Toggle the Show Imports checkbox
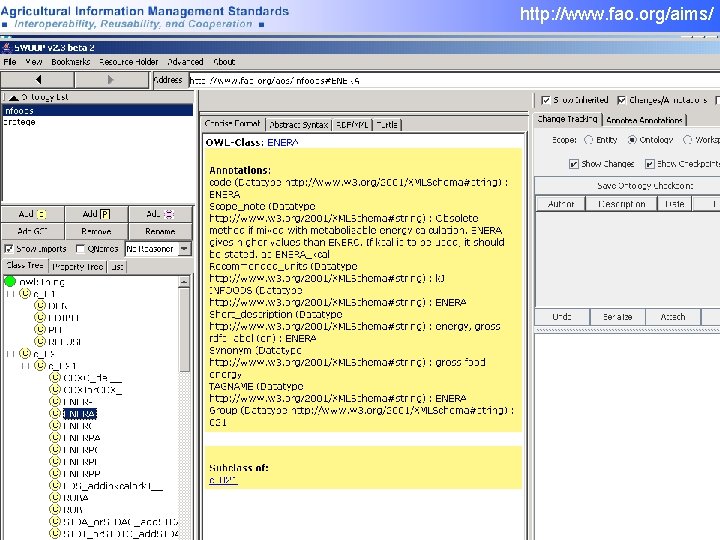The height and width of the screenshot is (540, 720). click(9, 248)
